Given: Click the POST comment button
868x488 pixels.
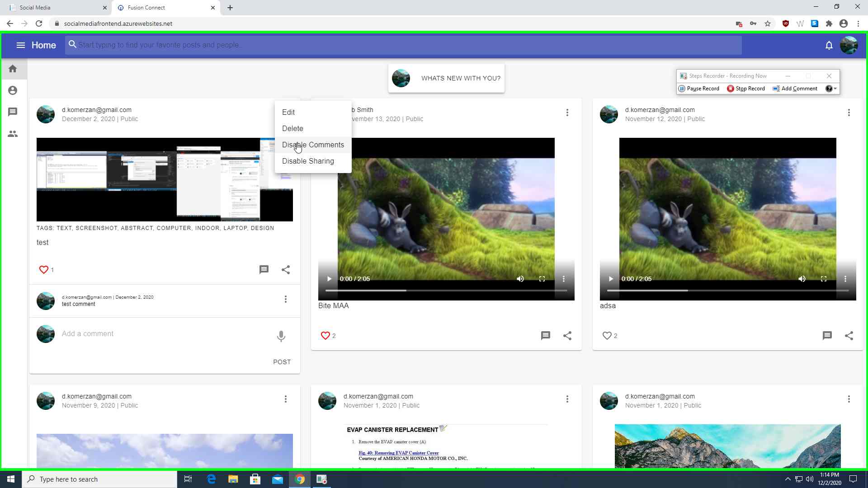Looking at the screenshot, I should [282, 362].
